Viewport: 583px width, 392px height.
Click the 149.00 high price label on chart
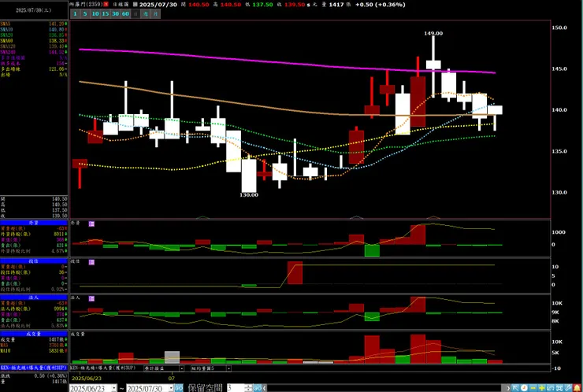pos(433,33)
